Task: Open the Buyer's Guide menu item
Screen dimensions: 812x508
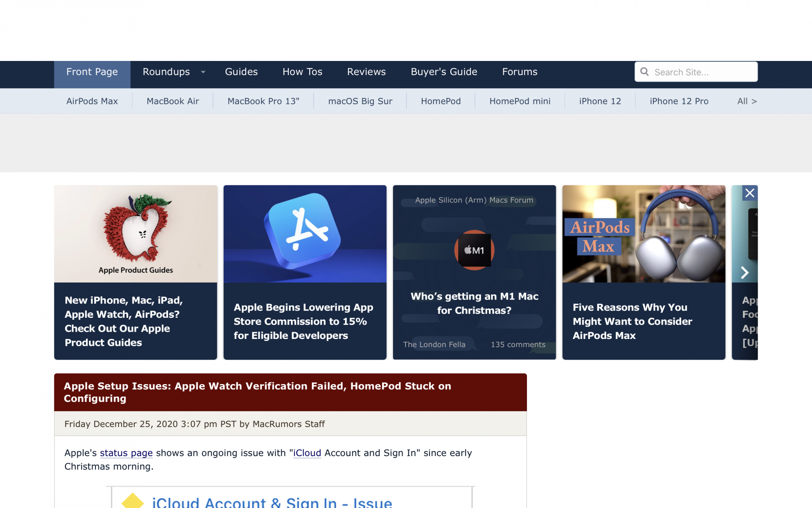Action: [444, 72]
